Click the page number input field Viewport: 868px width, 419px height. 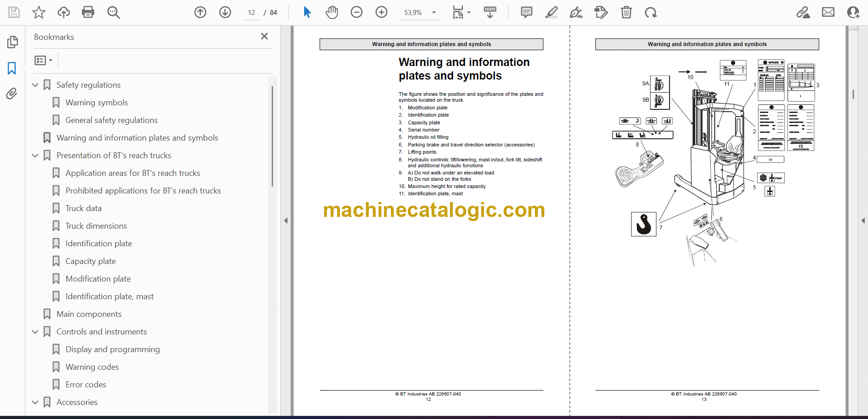(251, 13)
